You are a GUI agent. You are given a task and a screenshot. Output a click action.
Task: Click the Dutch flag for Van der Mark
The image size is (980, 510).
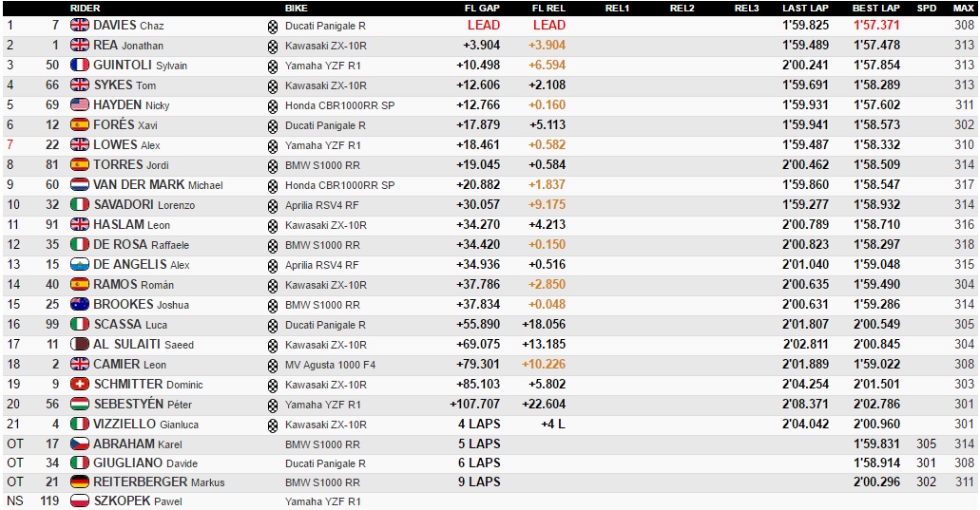coord(80,185)
